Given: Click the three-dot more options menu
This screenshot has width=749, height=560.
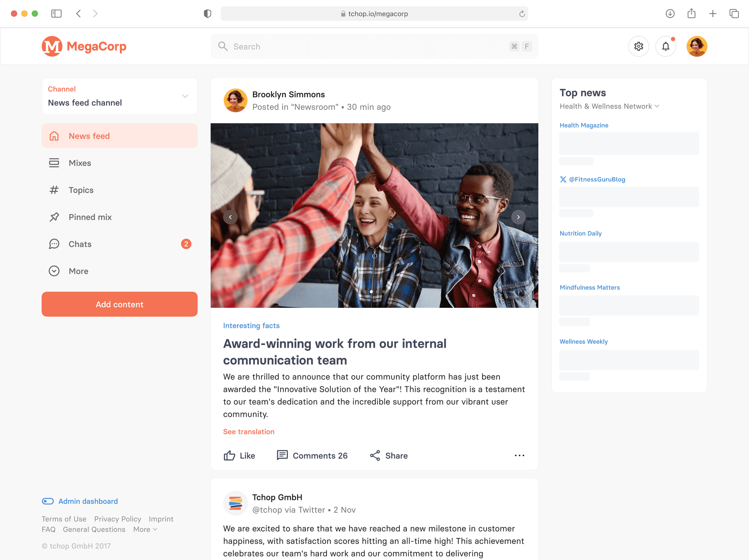Looking at the screenshot, I should [520, 455].
